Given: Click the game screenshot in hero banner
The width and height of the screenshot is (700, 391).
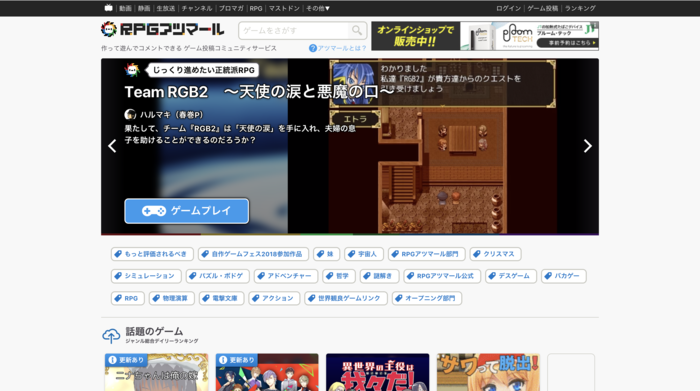Looking at the screenshot, I should pos(443,146).
